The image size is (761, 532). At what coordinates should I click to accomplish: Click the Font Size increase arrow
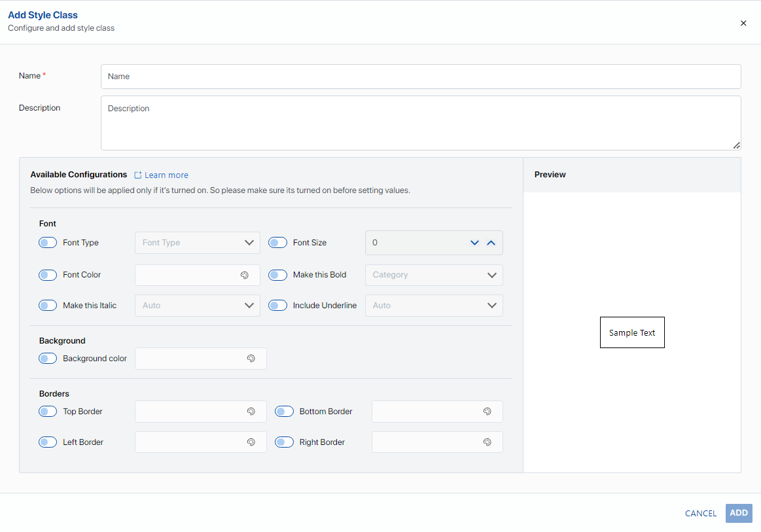tap(491, 243)
